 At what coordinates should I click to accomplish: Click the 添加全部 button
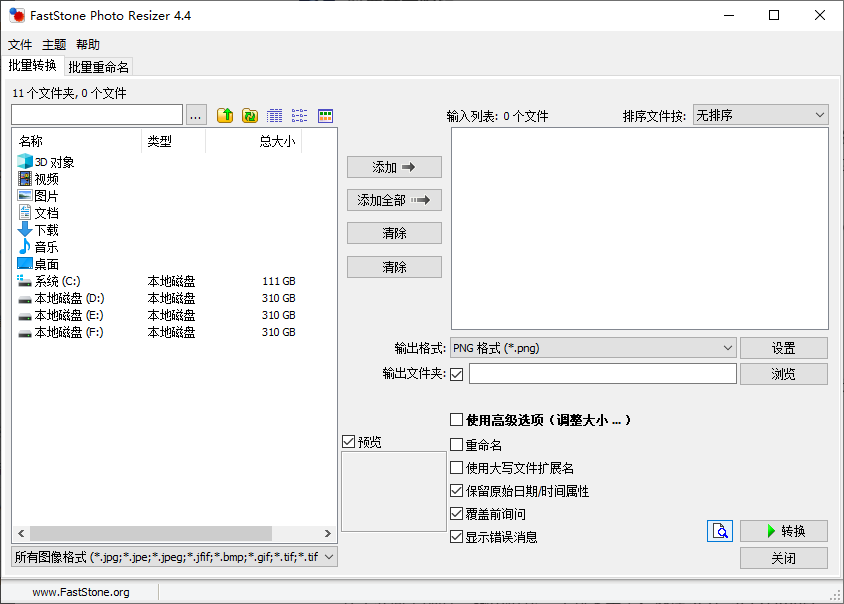[394, 200]
